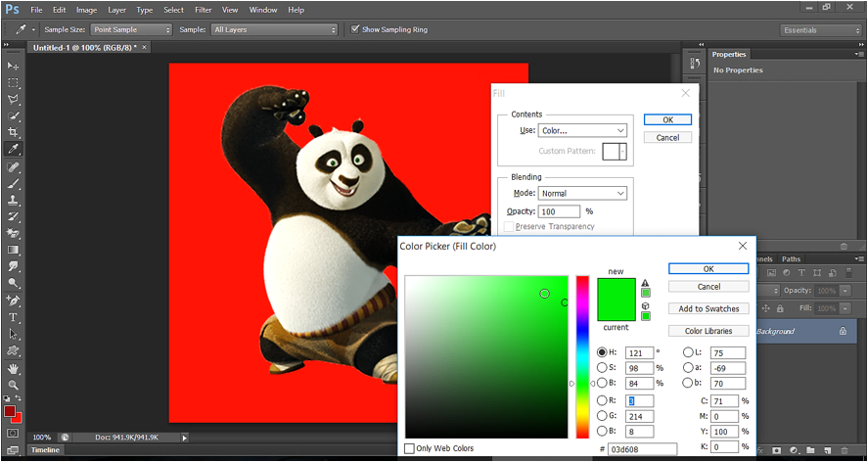Open the Window menu

263,10
